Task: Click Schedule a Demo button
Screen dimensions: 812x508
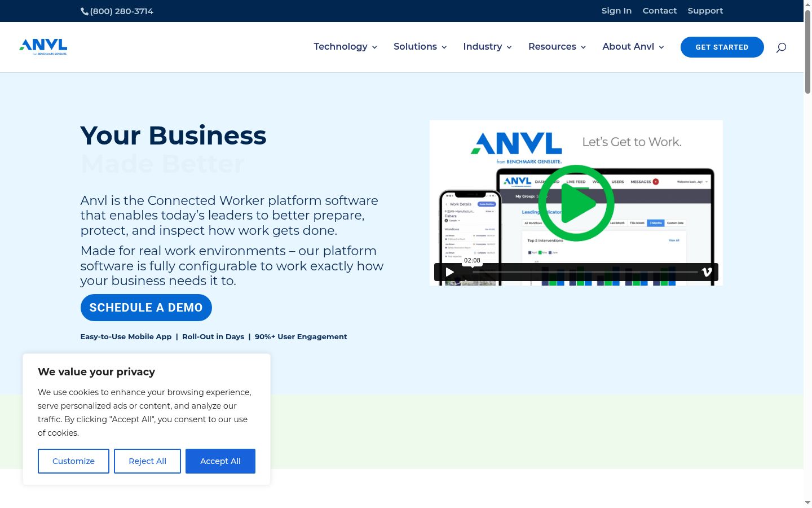Action: coord(146,308)
